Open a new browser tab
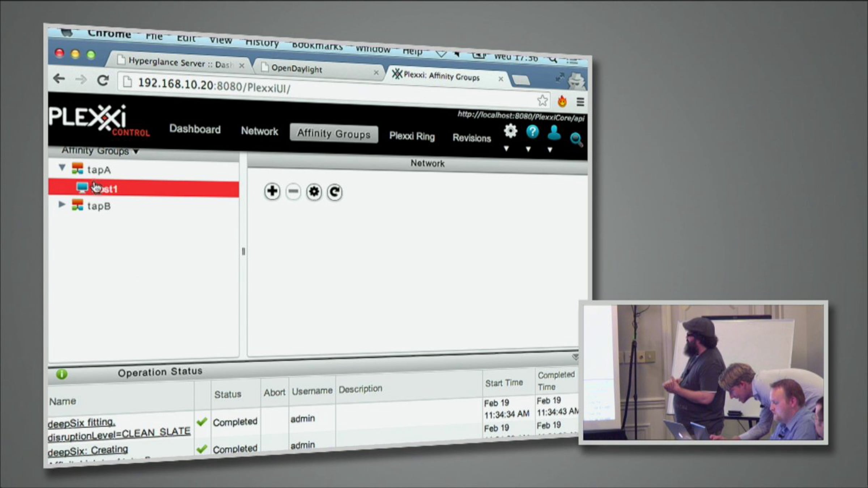This screenshot has height=488, width=868. pos(521,80)
